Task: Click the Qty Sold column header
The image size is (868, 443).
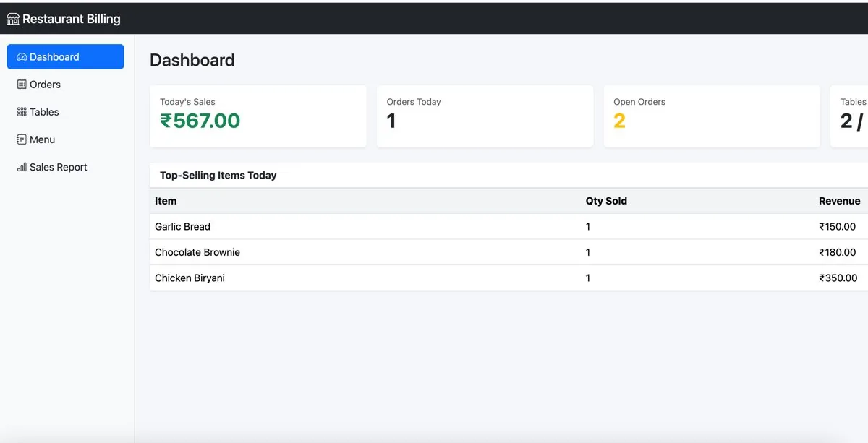Action: pos(606,201)
